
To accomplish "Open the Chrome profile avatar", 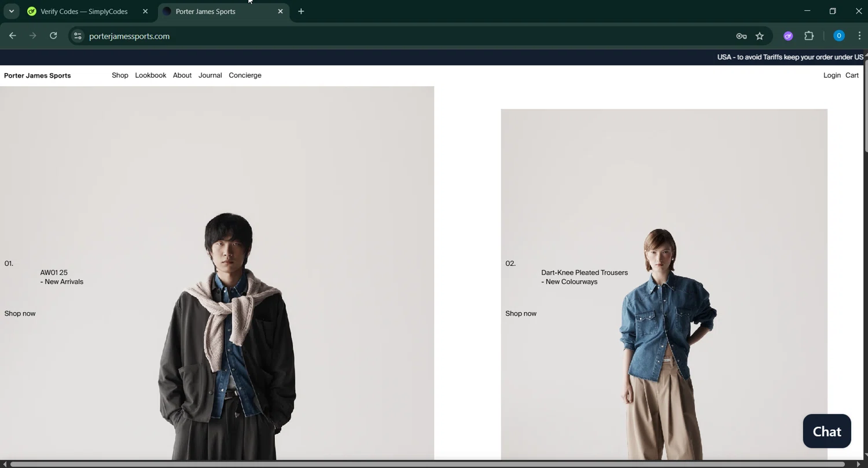I will tap(838, 36).
